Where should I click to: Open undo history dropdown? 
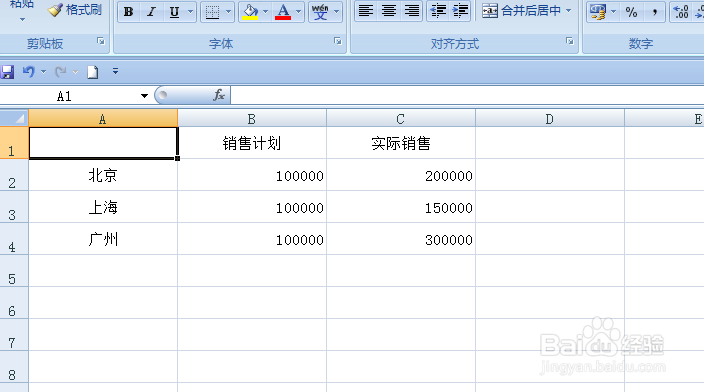(43, 72)
